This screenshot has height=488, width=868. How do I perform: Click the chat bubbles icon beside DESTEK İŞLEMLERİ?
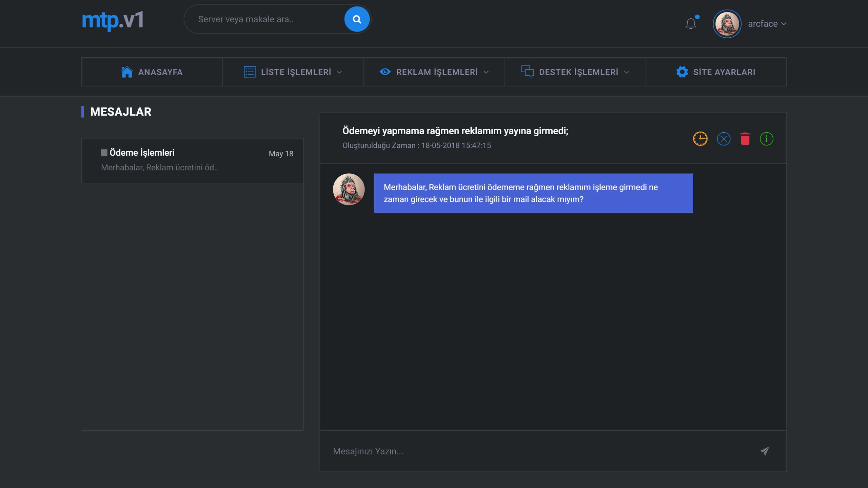[x=527, y=72]
